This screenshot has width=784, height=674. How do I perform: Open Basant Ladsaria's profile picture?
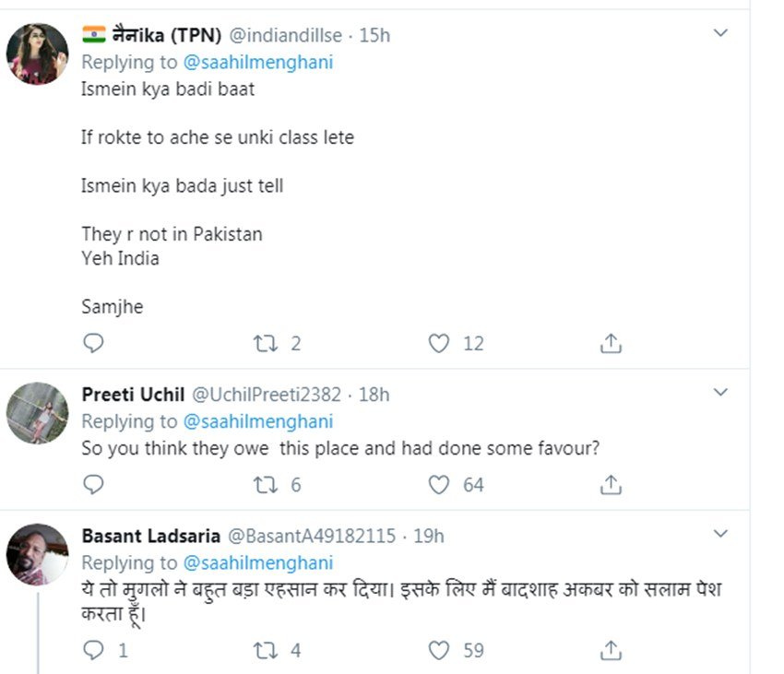pos(37,555)
